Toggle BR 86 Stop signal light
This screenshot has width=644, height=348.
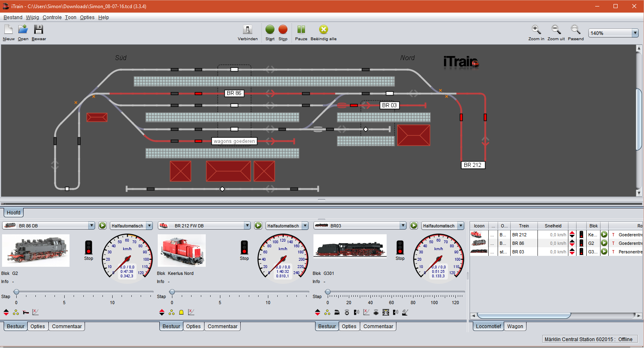point(89,247)
